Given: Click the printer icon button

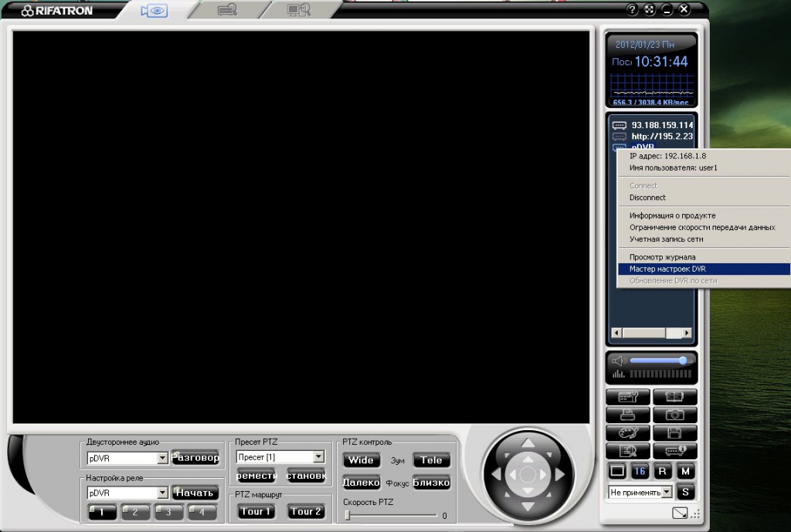Looking at the screenshot, I should point(628,415).
